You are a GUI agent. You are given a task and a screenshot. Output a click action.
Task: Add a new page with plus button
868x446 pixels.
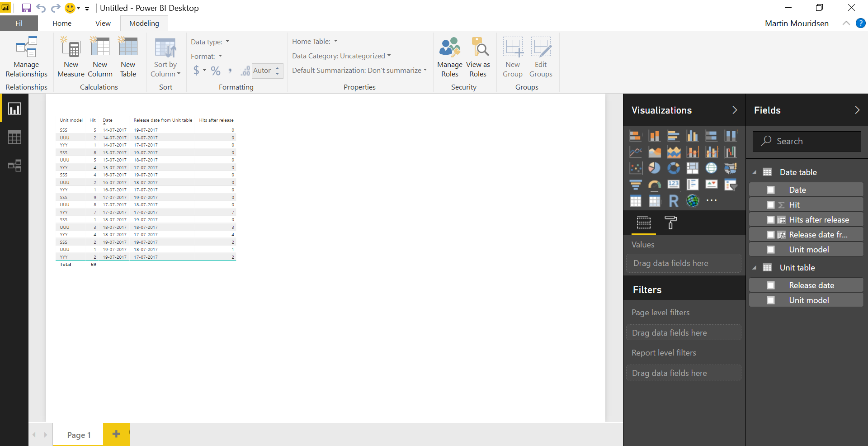click(116, 434)
